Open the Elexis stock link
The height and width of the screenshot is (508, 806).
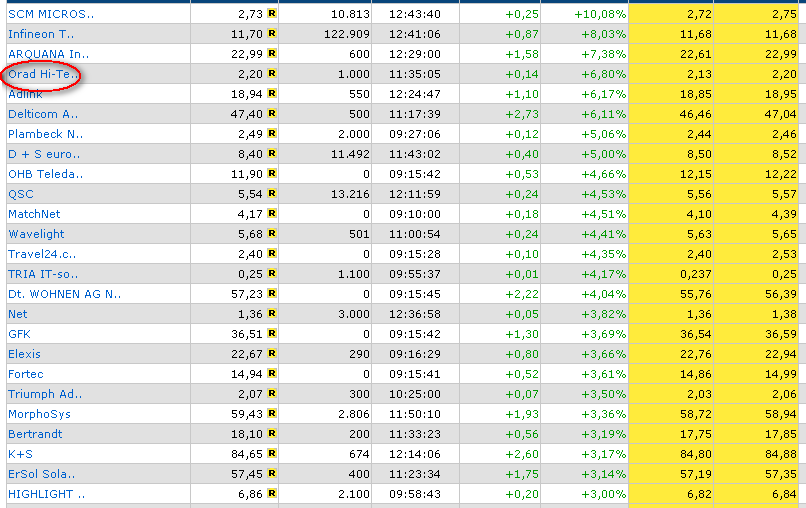(x=24, y=354)
